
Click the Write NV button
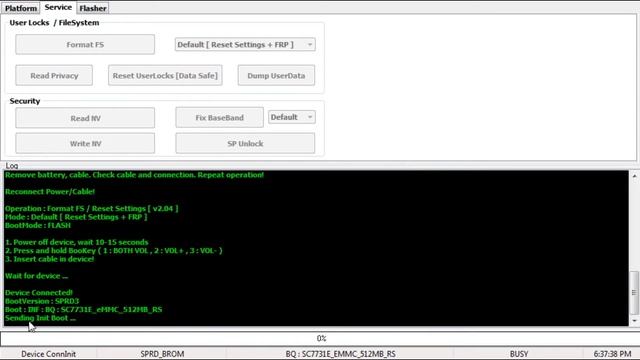(x=85, y=143)
